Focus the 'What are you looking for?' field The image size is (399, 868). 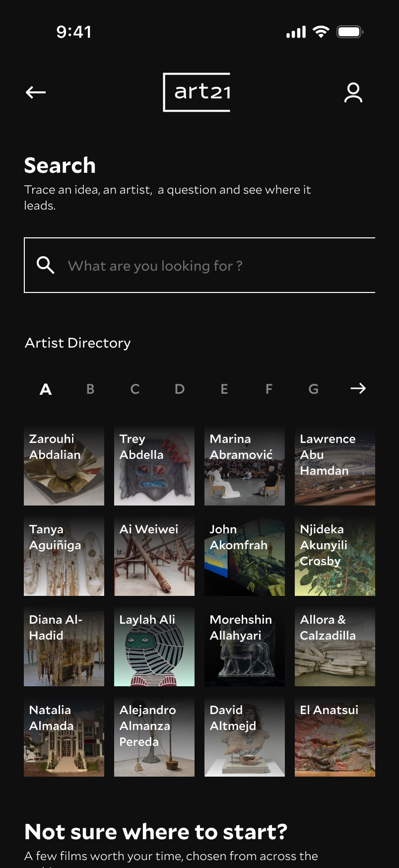tap(199, 265)
